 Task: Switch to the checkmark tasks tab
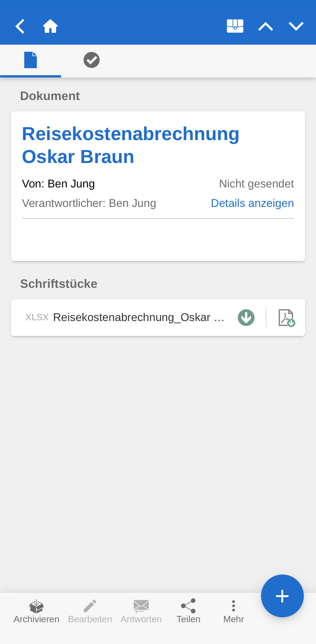pos(92,60)
